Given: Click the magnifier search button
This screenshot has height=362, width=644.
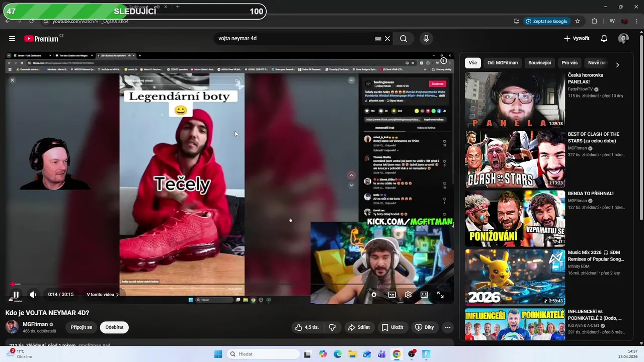Looking at the screenshot, I should (x=404, y=39).
